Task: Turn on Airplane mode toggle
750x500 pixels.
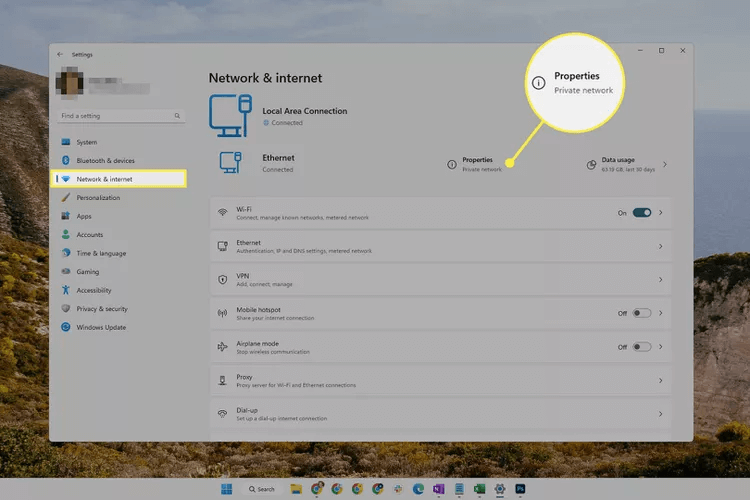Action: 642,347
